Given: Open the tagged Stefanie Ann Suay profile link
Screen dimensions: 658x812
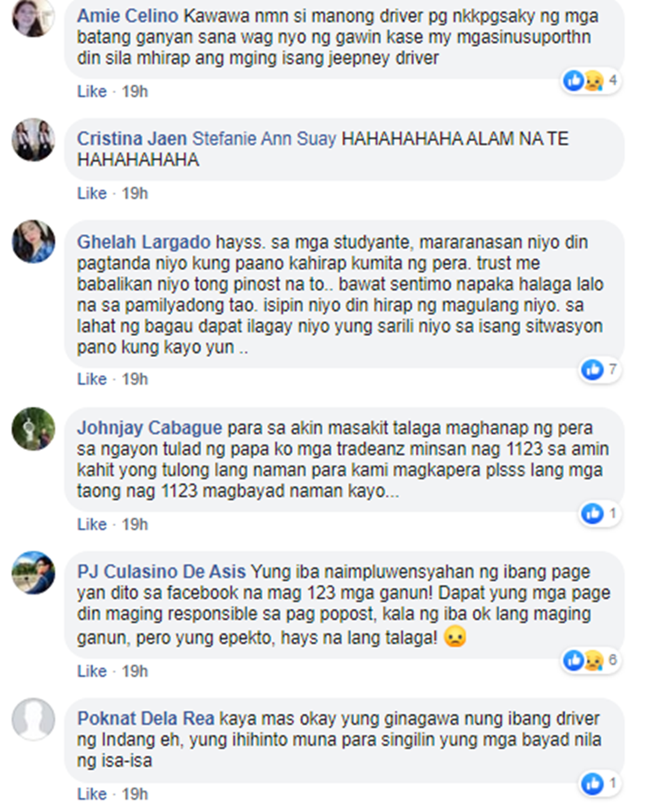Looking at the screenshot, I should (x=264, y=139).
